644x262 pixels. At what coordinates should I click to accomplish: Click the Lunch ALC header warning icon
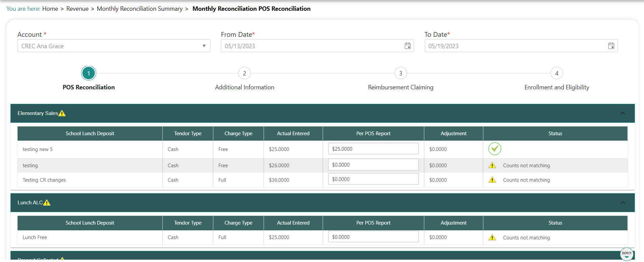[47, 203]
